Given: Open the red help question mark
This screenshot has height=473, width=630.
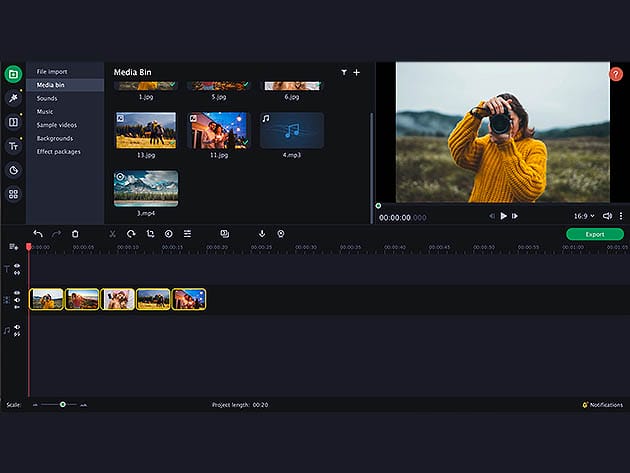Looking at the screenshot, I should coord(616,74).
